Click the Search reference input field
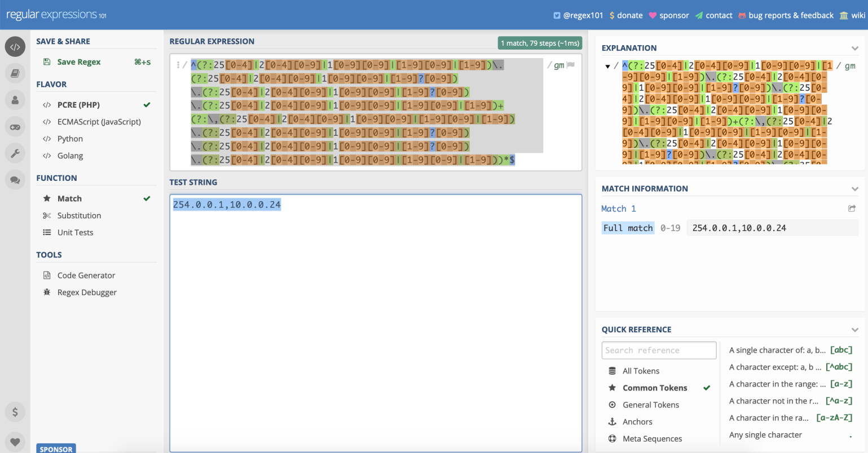The width and height of the screenshot is (868, 453). click(x=658, y=350)
